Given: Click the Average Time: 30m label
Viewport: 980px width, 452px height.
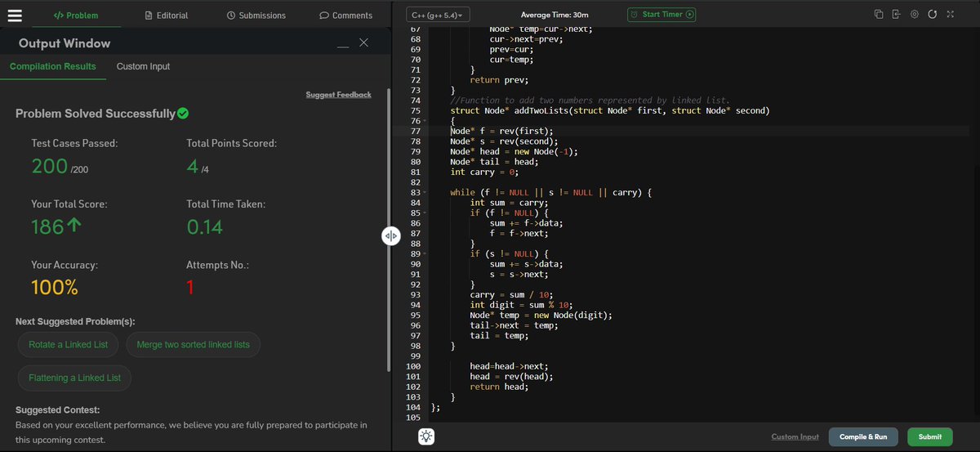Looking at the screenshot, I should pos(555,15).
